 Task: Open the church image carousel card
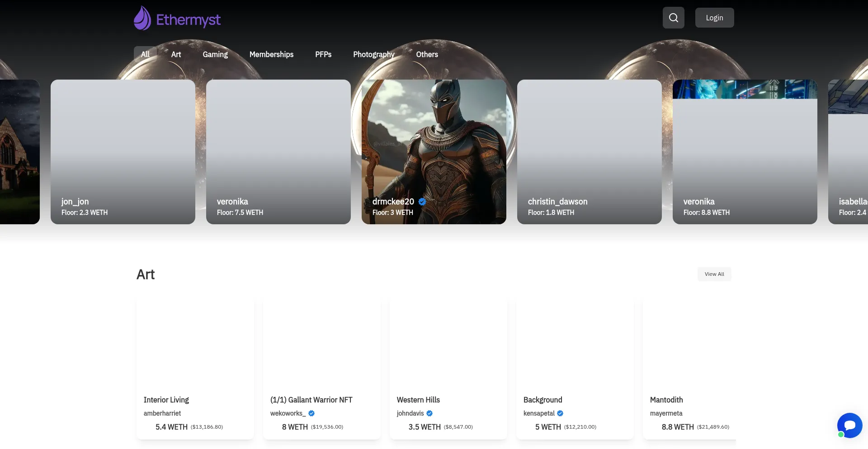pos(20,152)
